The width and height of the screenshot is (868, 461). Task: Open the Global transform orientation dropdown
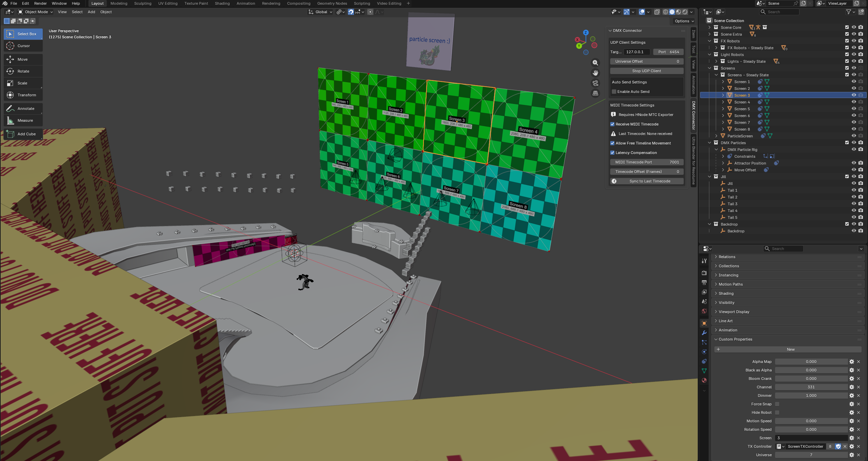320,12
